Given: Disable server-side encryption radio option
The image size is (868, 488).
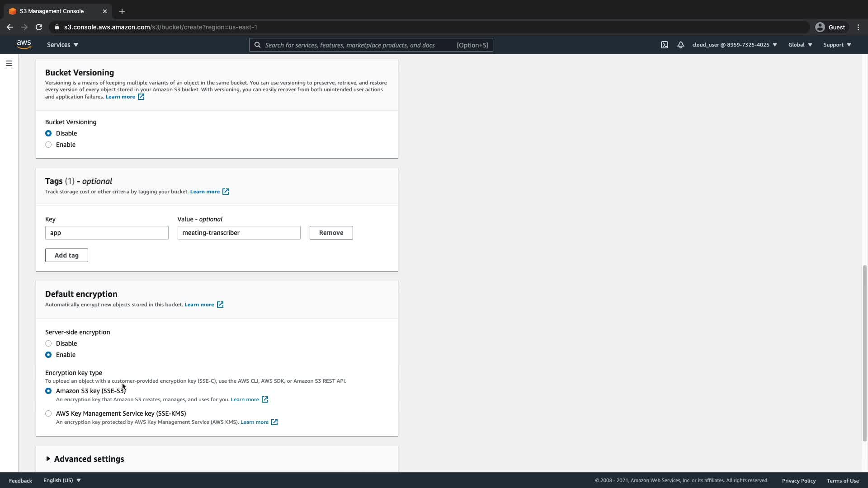Looking at the screenshot, I should (48, 343).
